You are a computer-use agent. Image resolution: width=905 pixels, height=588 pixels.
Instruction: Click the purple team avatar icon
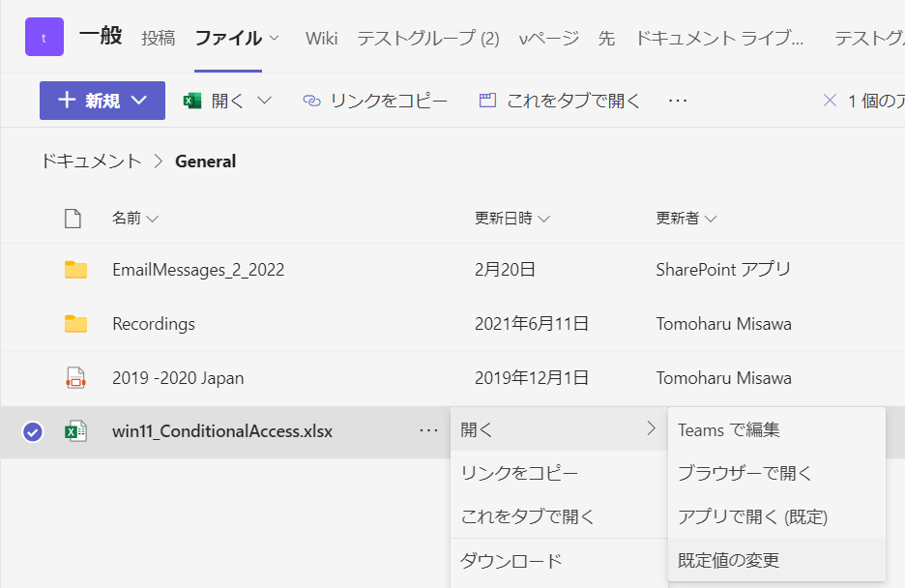pyautogui.click(x=44, y=37)
